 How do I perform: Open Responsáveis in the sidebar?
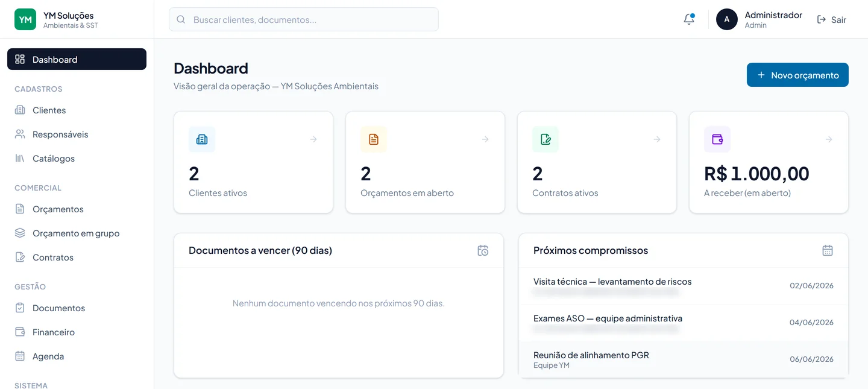77,134
